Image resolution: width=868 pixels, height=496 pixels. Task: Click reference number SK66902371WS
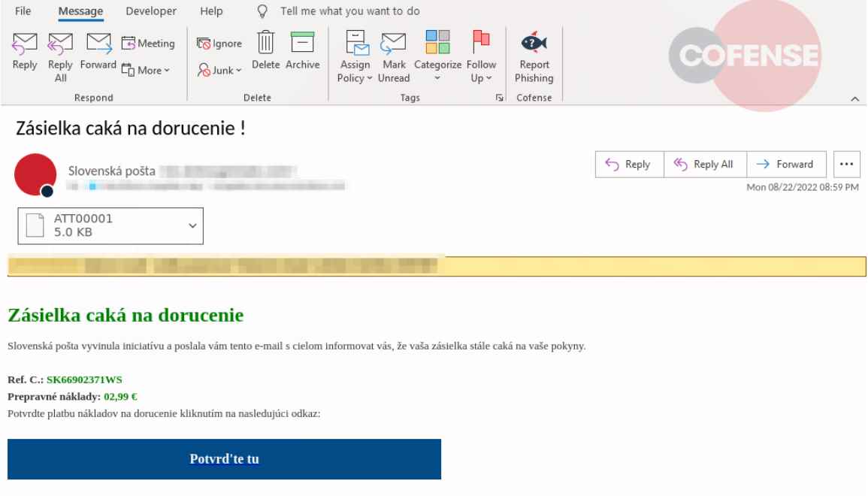pyautogui.click(x=84, y=380)
